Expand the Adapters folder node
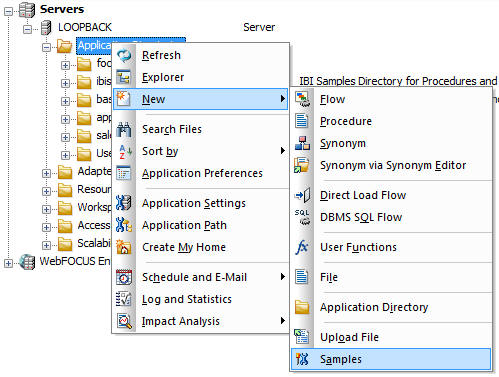499x377 pixels. 46,173
